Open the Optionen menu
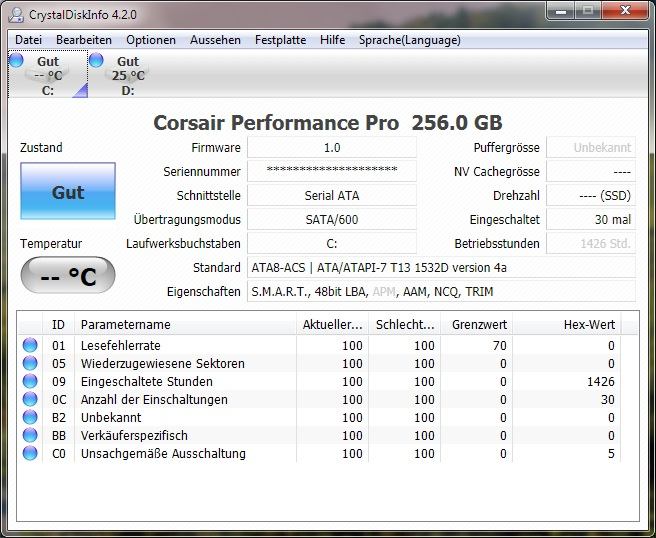 click(x=151, y=40)
